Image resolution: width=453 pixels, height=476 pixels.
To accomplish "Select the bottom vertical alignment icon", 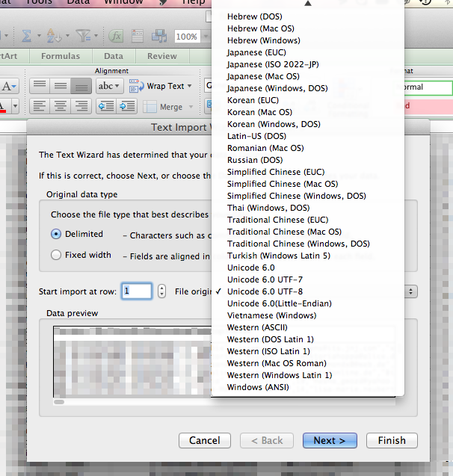I will click(81, 86).
